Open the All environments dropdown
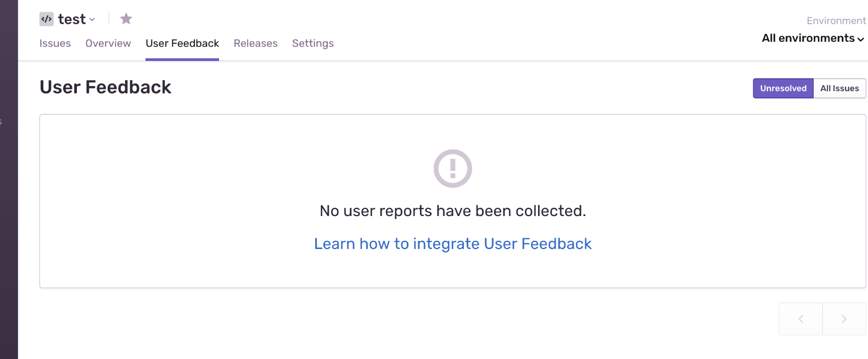Viewport: 868px width, 359px height. pos(813,38)
